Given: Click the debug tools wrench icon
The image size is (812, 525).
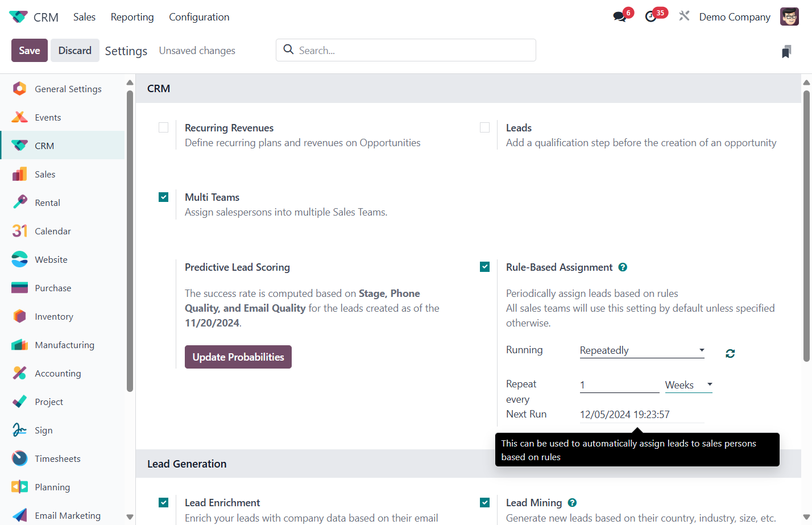Looking at the screenshot, I should 684,16.
